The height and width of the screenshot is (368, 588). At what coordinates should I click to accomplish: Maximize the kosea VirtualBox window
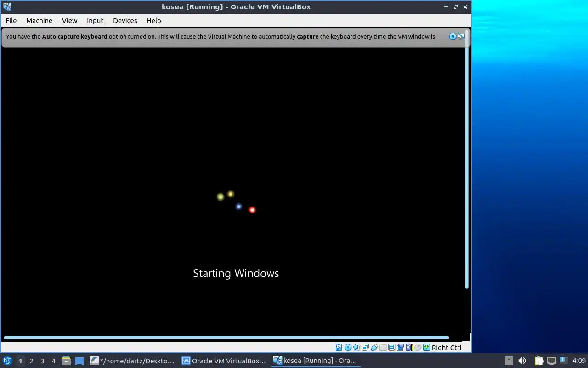pos(456,7)
